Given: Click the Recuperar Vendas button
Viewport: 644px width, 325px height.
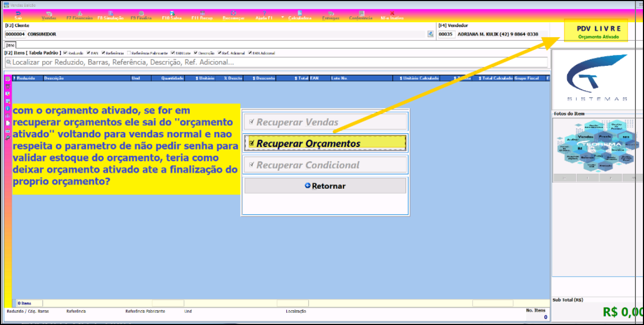Looking at the screenshot, I should click(x=325, y=122).
